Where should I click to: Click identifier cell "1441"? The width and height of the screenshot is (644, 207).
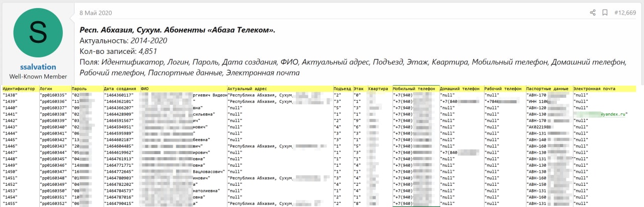click(10, 114)
